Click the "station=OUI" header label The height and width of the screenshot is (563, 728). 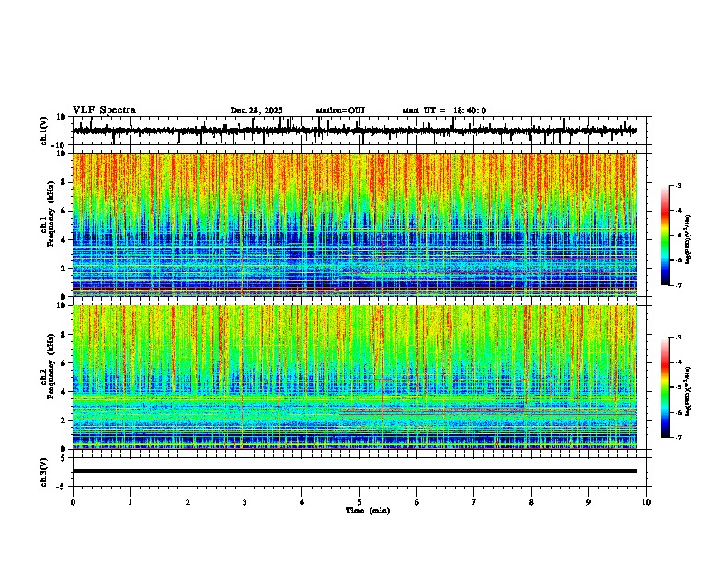(x=340, y=110)
